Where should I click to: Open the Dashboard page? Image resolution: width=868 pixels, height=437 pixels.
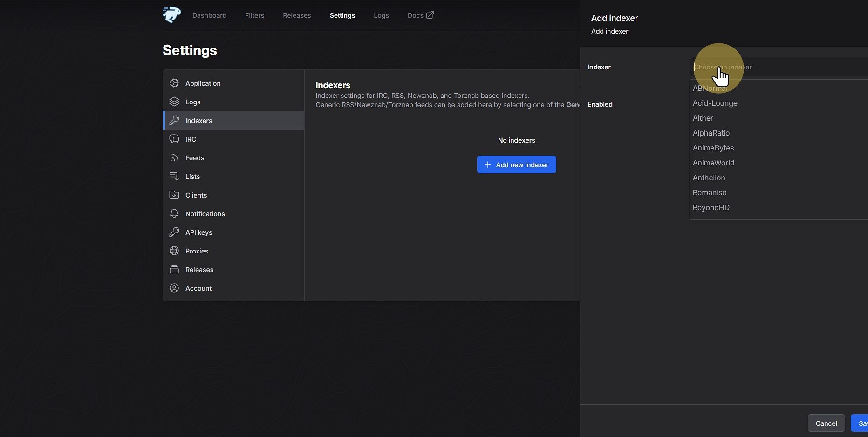click(x=209, y=15)
